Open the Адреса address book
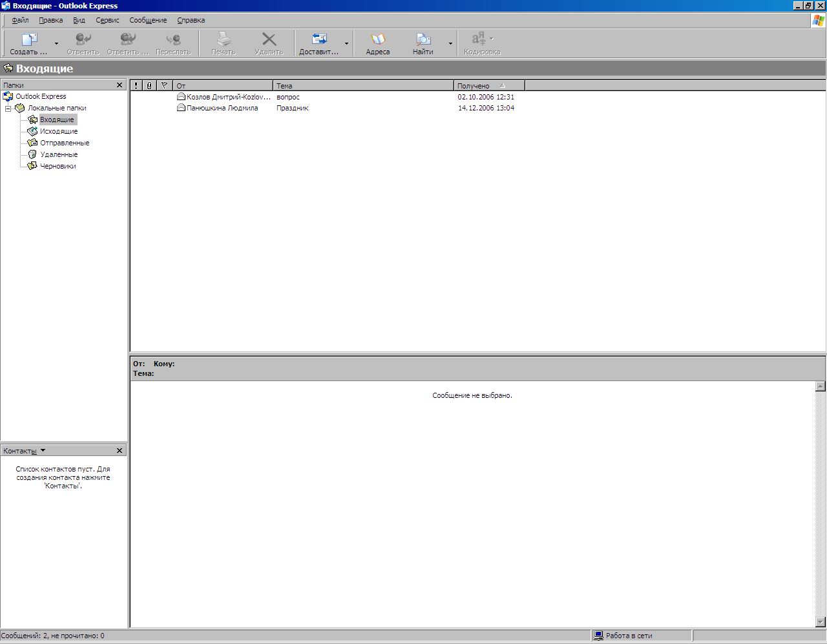827x644 pixels. coord(378,43)
